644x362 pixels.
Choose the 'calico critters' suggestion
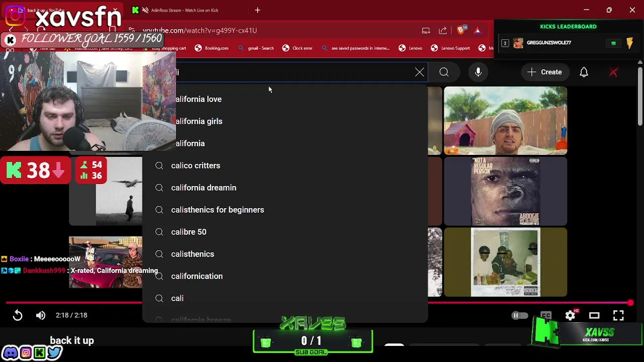285,165
